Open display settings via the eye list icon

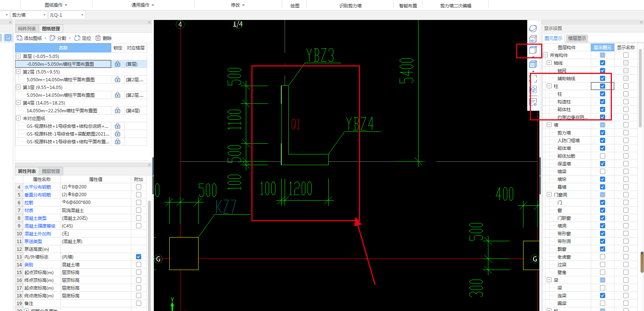pyautogui.click(x=533, y=102)
